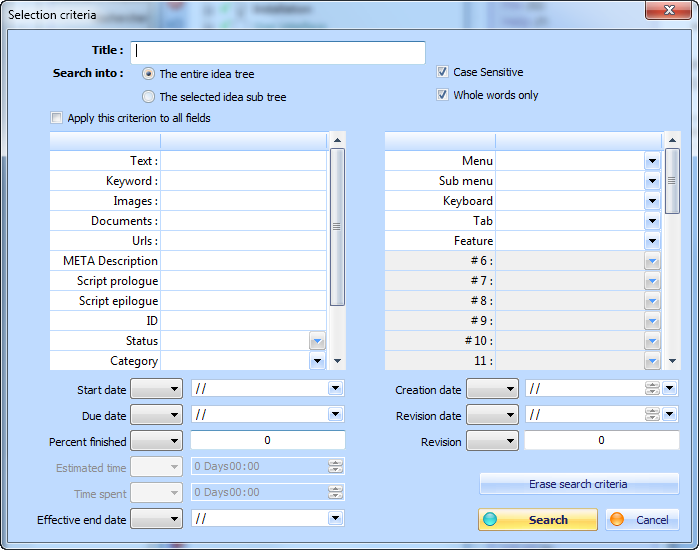
Task: Click the Creation date spinner arrows
Action: tap(652, 389)
